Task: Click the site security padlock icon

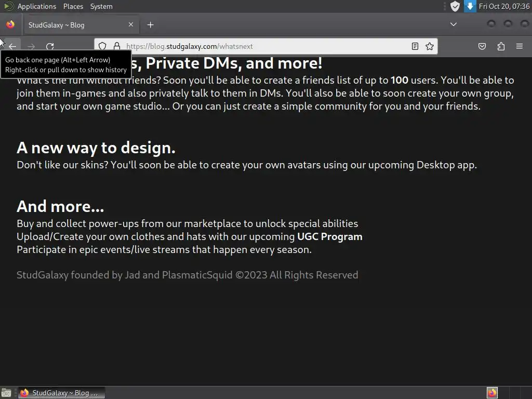Action: (117, 46)
